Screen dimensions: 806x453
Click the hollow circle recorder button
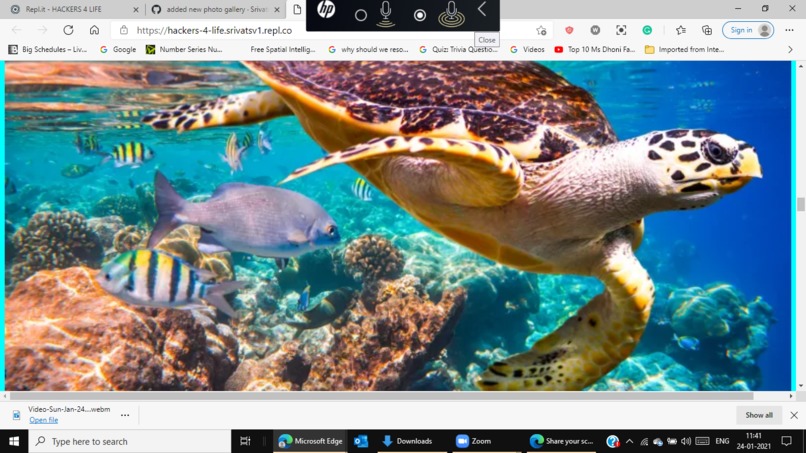tap(361, 15)
